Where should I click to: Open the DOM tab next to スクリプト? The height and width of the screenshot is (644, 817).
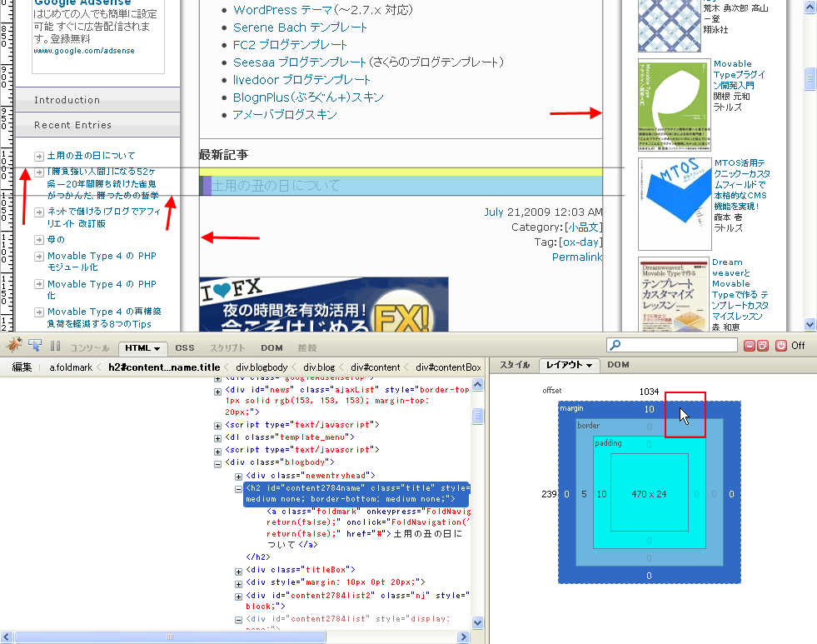click(272, 348)
